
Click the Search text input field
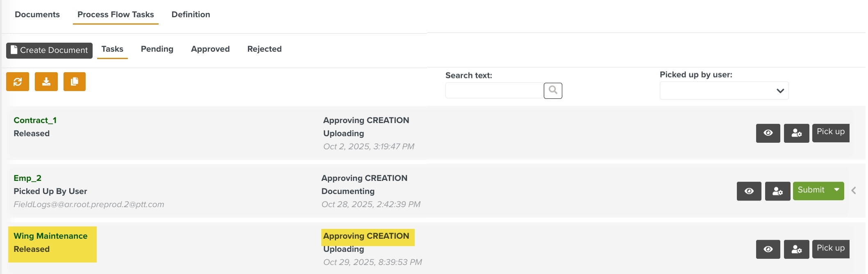494,90
